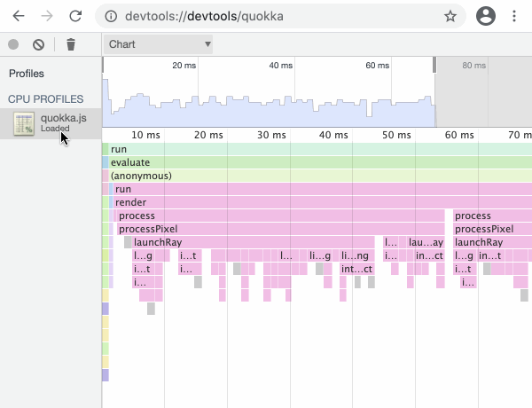Open the user profile avatar menu
The image size is (532, 408).
[485, 16]
